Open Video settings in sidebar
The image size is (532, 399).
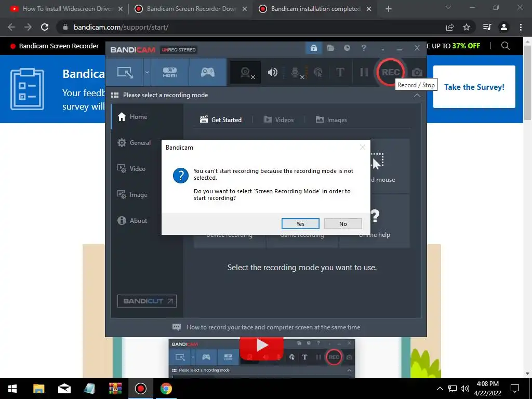[x=148, y=169]
